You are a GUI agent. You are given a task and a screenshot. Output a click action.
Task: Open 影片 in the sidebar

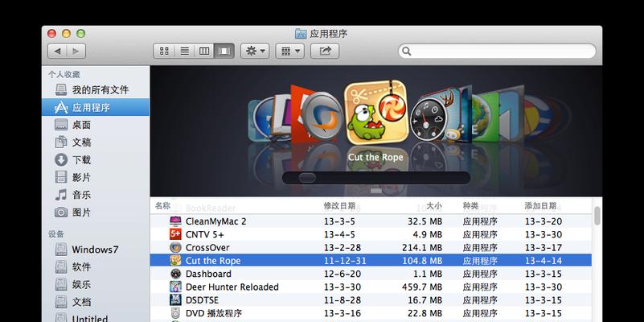coord(96,177)
